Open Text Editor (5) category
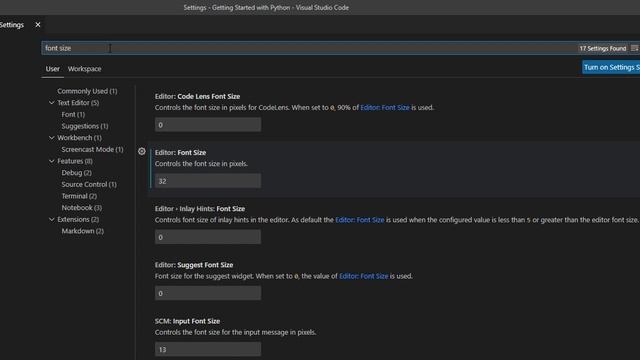Image resolution: width=640 pixels, height=360 pixels. click(78, 103)
